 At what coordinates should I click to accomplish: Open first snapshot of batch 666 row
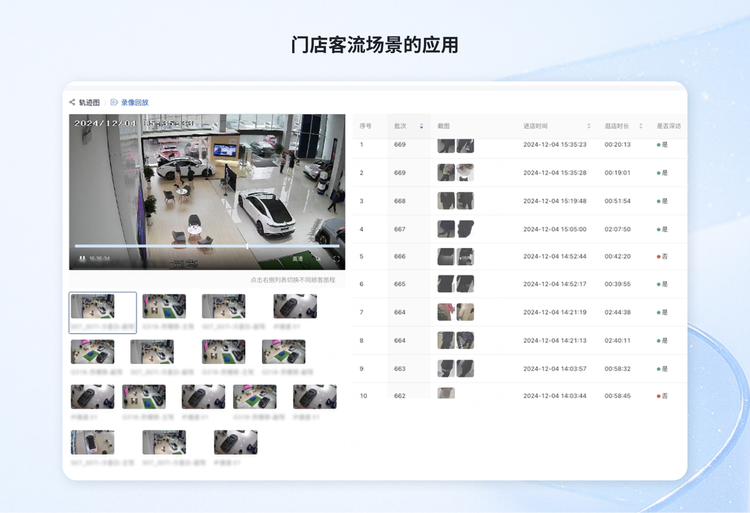coord(446,257)
